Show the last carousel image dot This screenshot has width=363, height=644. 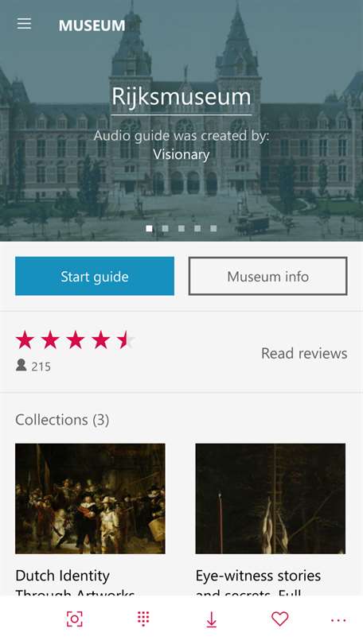213,228
